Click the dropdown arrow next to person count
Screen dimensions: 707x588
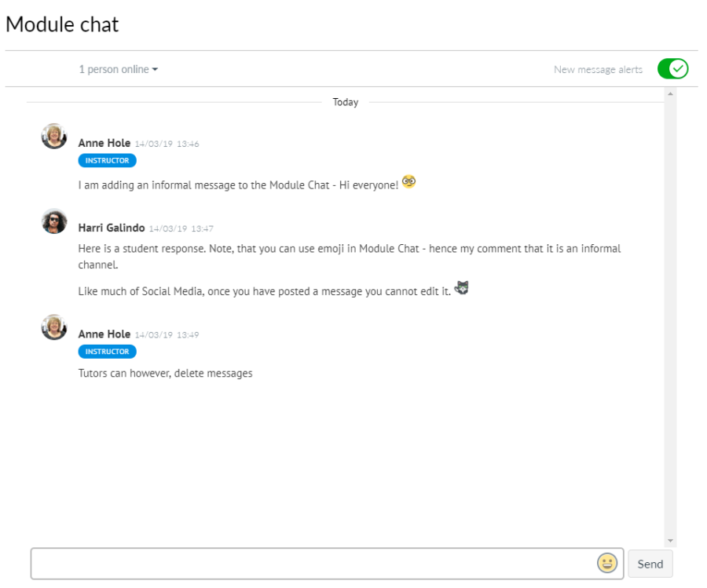point(155,69)
